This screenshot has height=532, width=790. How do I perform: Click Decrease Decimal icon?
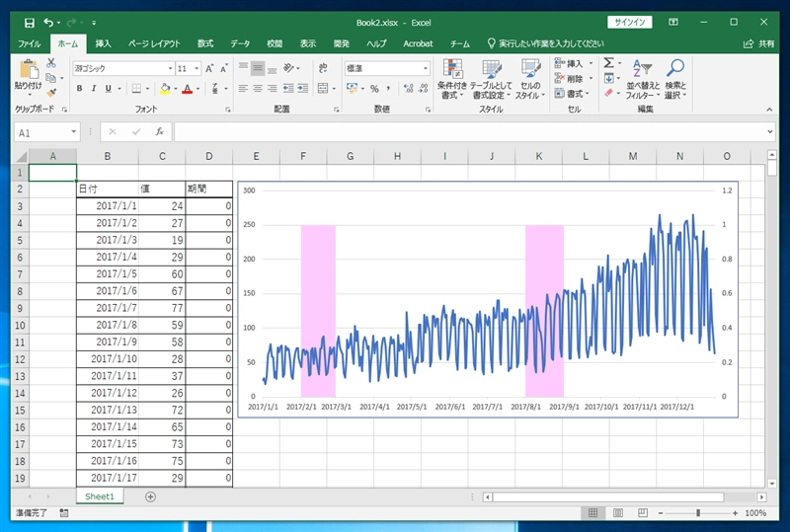coord(424,89)
